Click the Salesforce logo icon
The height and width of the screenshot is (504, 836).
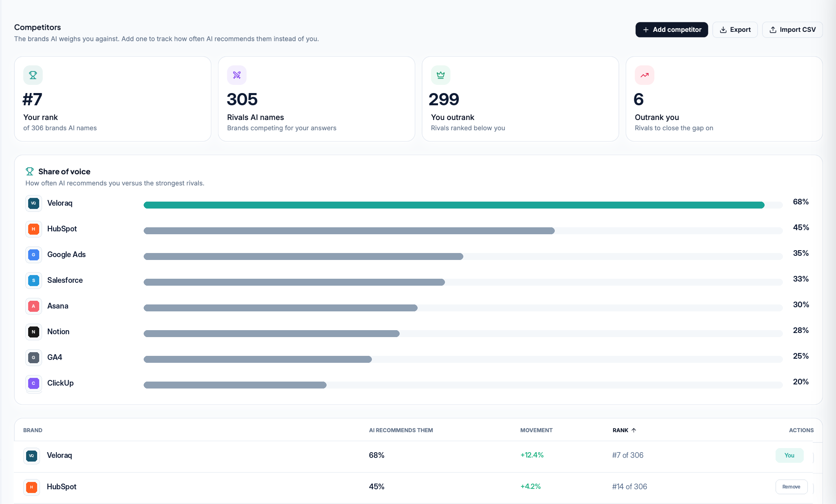(33, 280)
